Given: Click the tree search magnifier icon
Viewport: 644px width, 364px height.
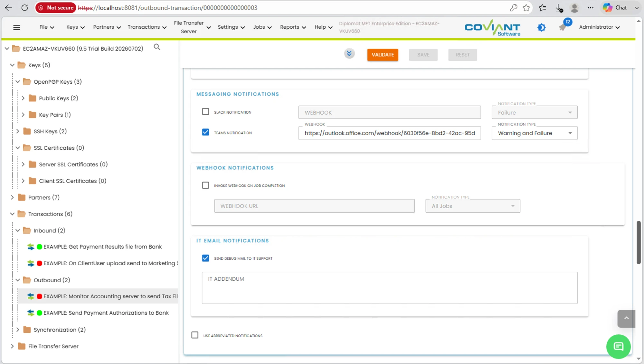Looking at the screenshot, I should (x=157, y=47).
